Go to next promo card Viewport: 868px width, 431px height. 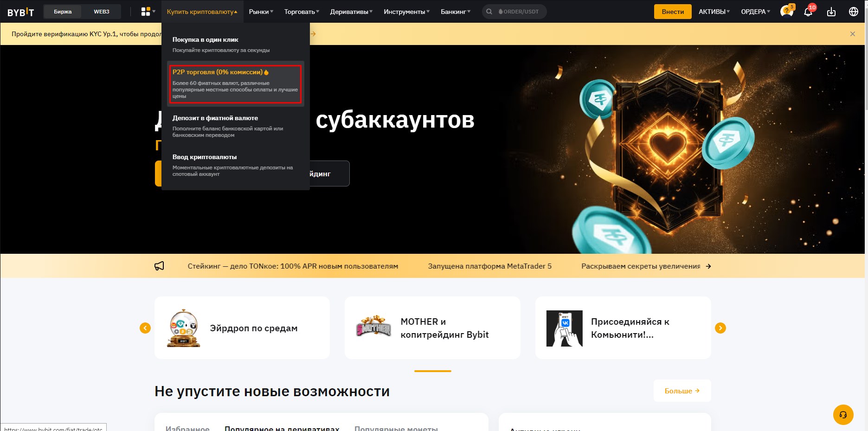click(x=720, y=328)
